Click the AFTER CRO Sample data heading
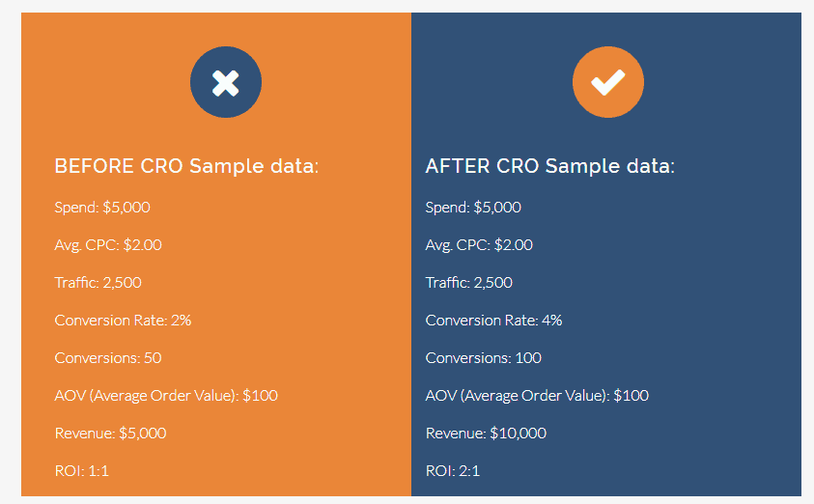Image resolution: width=814 pixels, height=504 pixels. pos(549,166)
